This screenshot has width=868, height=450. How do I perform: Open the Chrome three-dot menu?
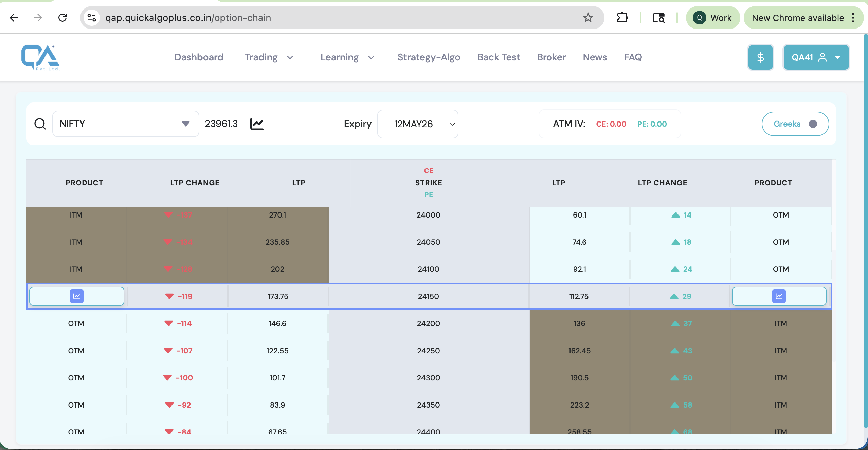tap(853, 18)
